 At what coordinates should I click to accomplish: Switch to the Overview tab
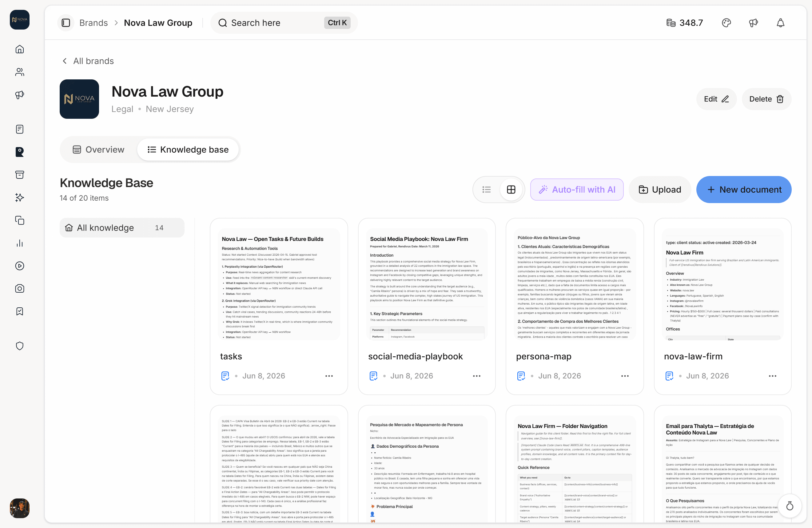pyautogui.click(x=99, y=150)
